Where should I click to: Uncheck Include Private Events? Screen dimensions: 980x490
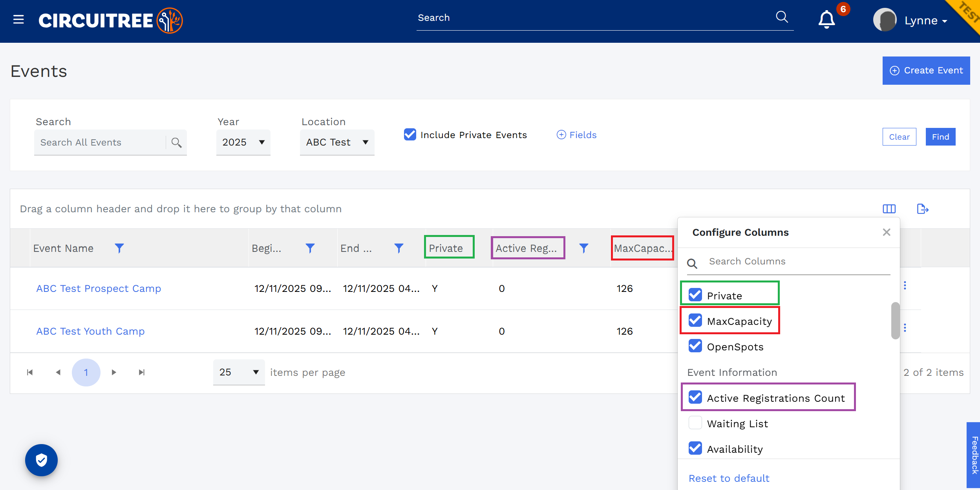click(x=410, y=135)
